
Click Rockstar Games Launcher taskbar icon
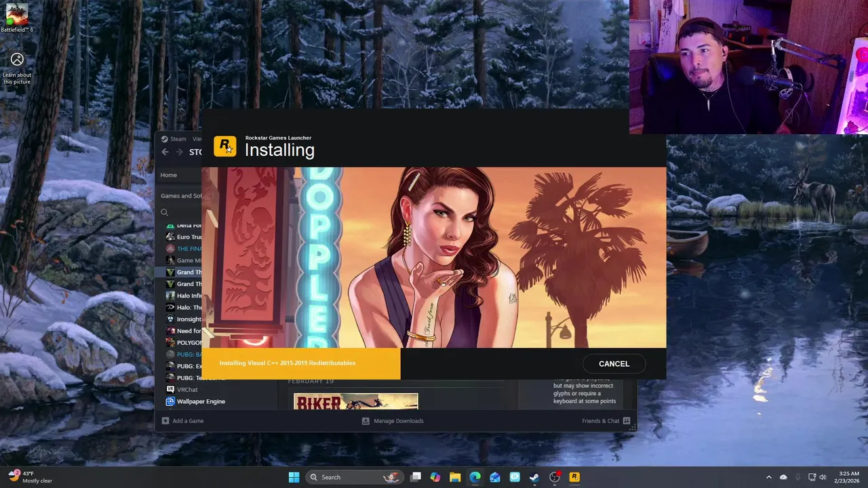[x=574, y=477]
